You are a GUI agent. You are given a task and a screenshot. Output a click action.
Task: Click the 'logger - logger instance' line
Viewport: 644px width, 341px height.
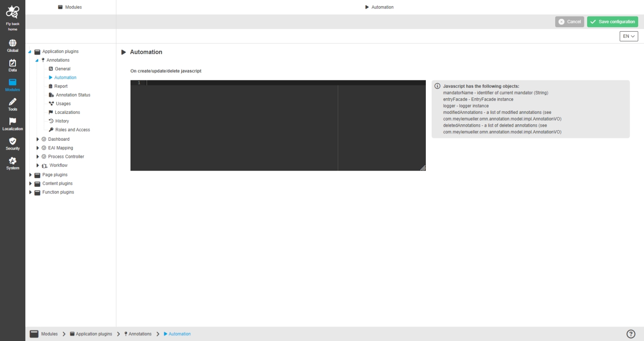466,106
